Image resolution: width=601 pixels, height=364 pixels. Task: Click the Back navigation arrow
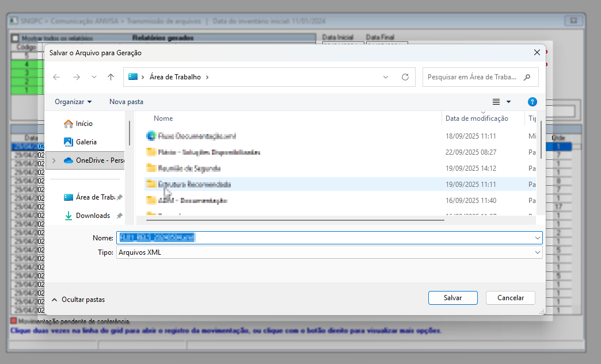pos(56,77)
